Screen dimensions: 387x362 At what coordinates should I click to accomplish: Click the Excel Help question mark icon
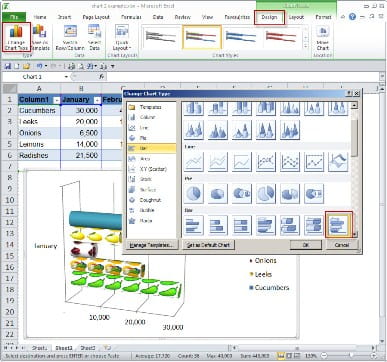point(352,17)
